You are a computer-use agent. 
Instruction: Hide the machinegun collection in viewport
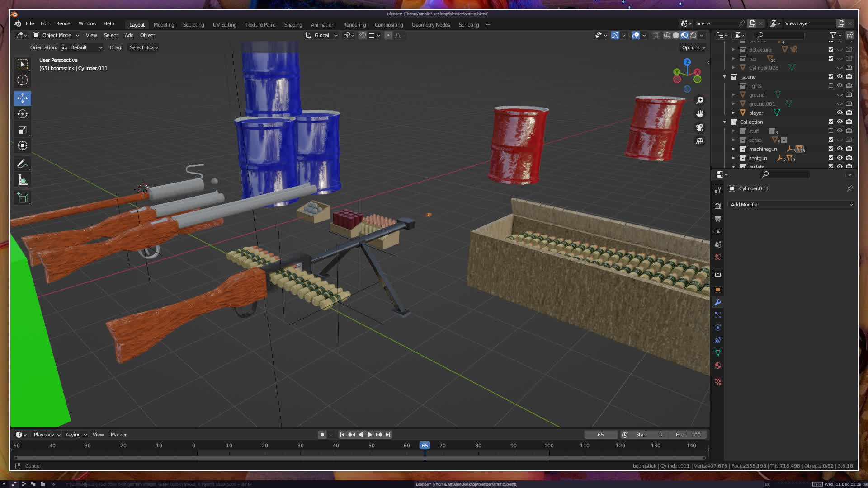click(840, 149)
